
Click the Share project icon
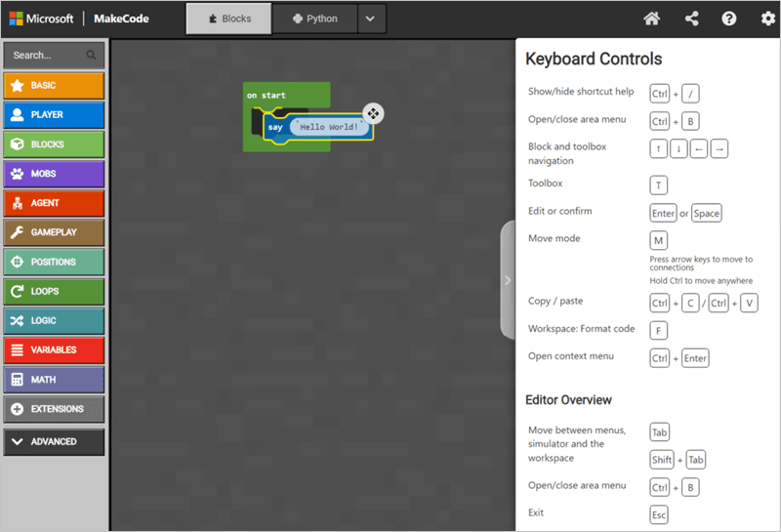click(x=691, y=19)
